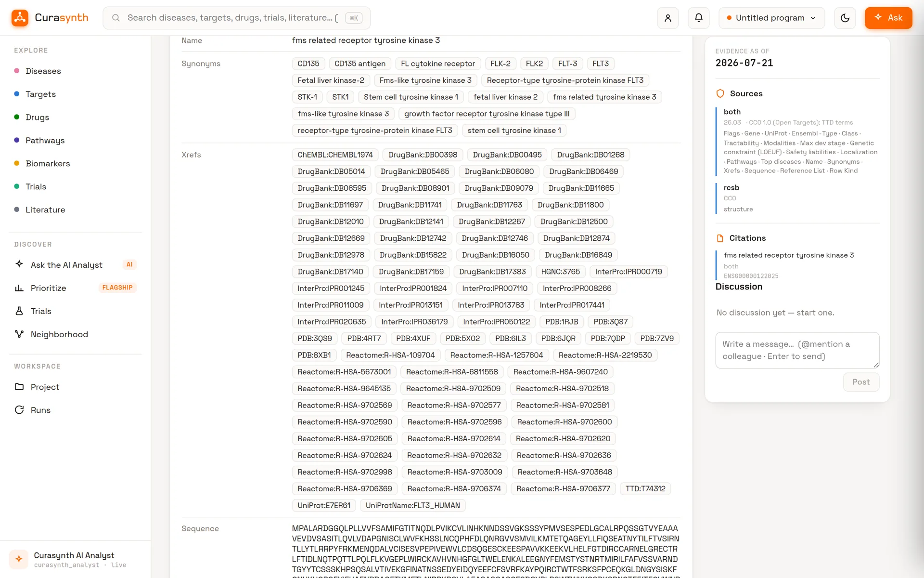The height and width of the screenshot is (578, 924).
Task: Click the Curasynth AI Analyst avatar icon
Action: click(x=19, y=559)
